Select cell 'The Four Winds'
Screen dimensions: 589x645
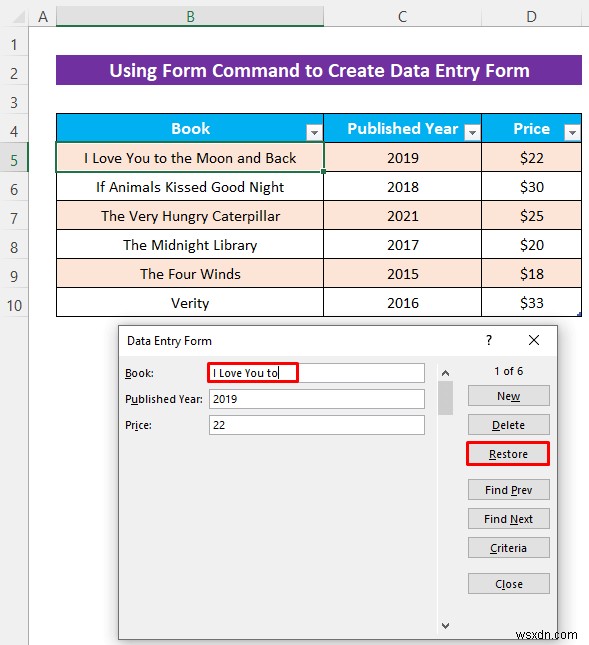click(x=190, y=274)
